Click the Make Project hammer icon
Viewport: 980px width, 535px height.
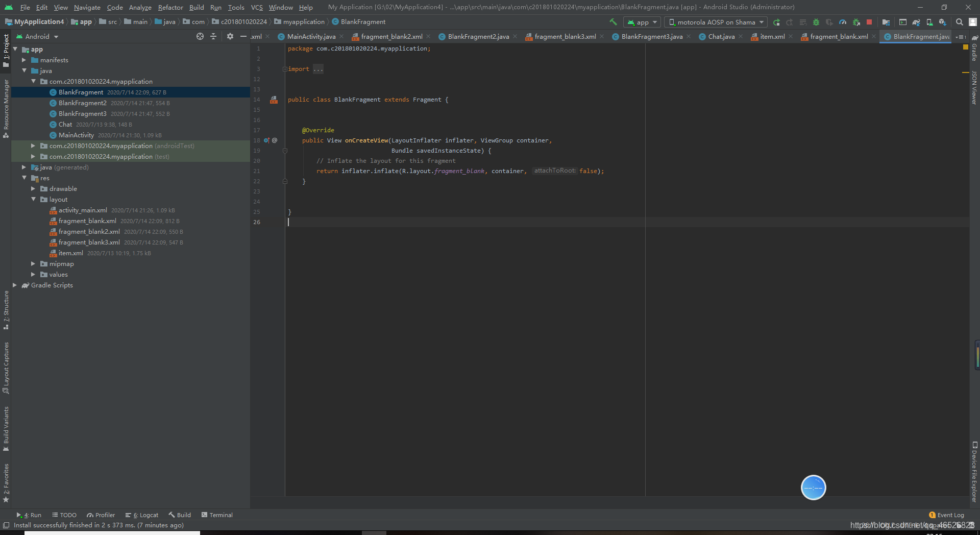(613, 22)
